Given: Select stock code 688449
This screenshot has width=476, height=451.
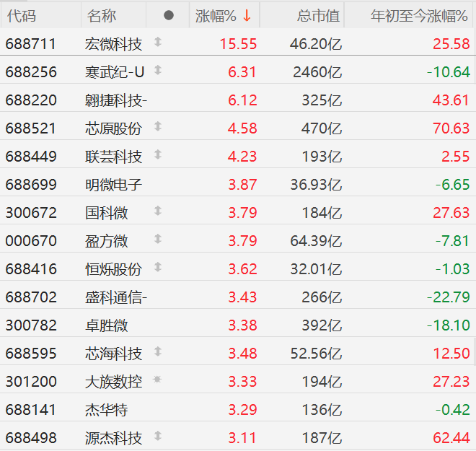Looking at the screenshot, I should (31, 157).
